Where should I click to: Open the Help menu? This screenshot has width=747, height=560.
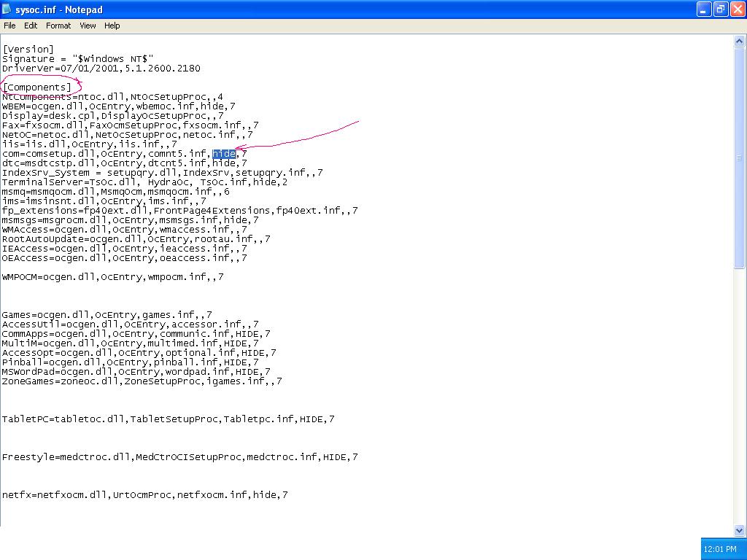point(112,26)
